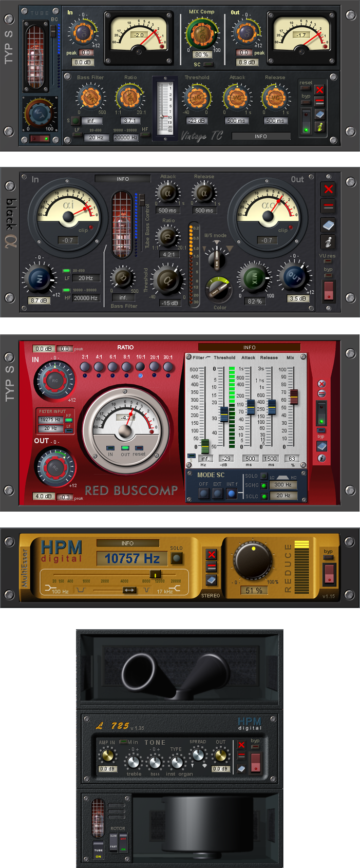The width and height of the screenshot is (360, 868).
Task: Toggle the LF filter button in Vintage TC
Action: [x=77, y=135]
